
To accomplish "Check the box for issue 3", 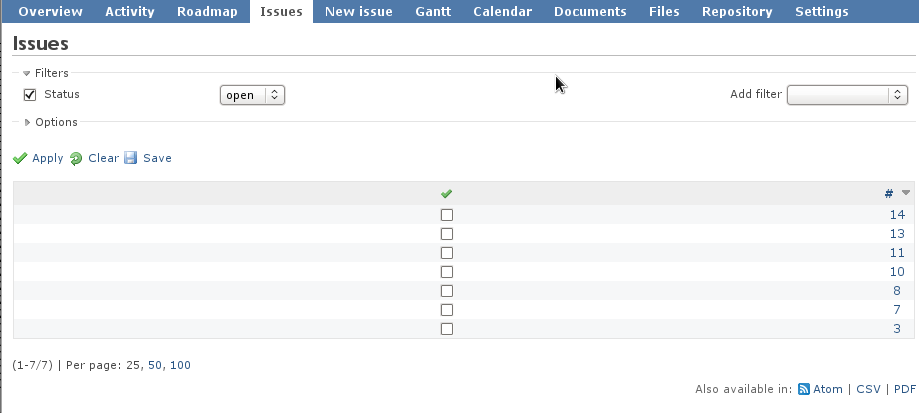I will 447,329.
